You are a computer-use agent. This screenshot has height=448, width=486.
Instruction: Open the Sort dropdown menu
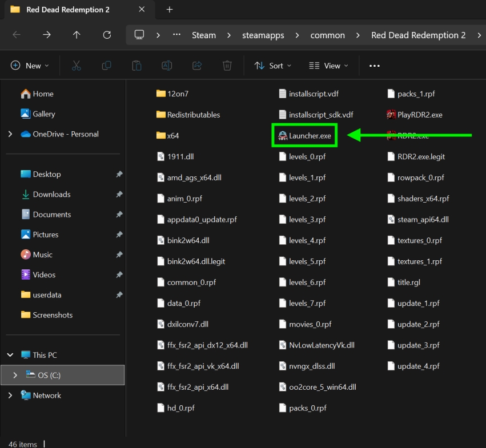click(273, 66)
